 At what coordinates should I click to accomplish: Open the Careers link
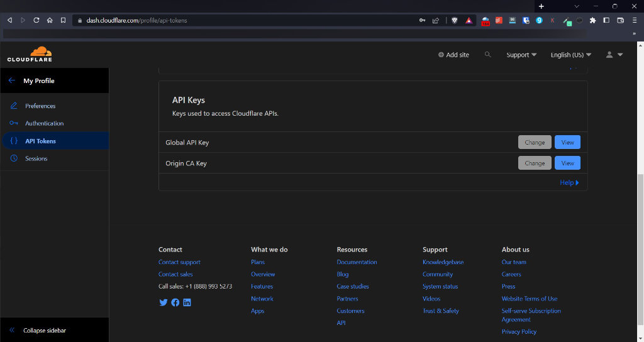[x=511, y=274]
